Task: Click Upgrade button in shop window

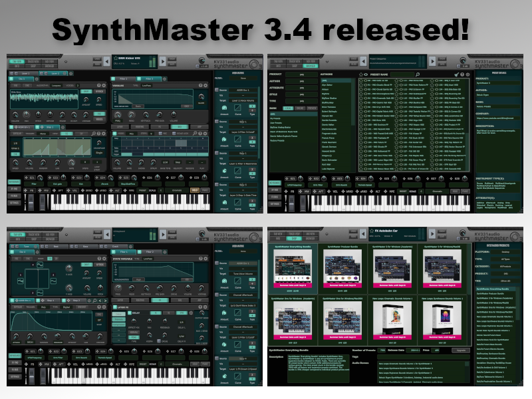Action: [461, 350]
